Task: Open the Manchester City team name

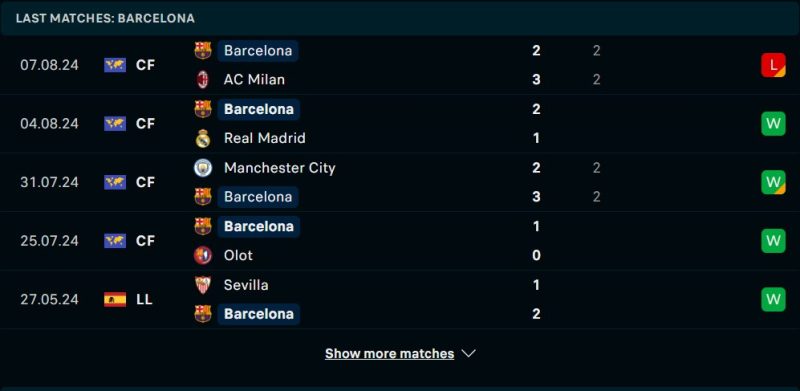Action: tap(280, 168)
